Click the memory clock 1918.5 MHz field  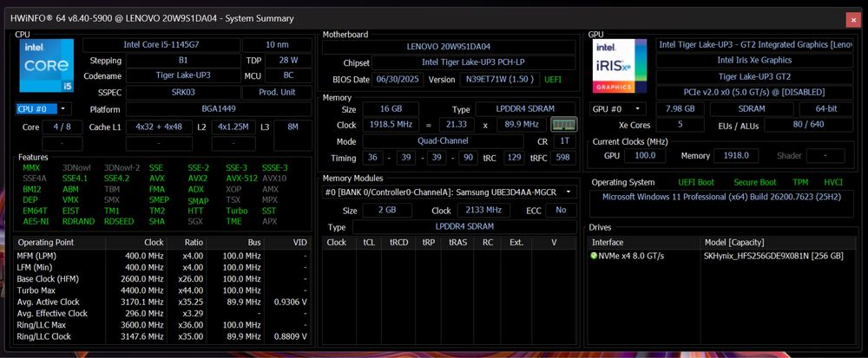click(392, 125)
